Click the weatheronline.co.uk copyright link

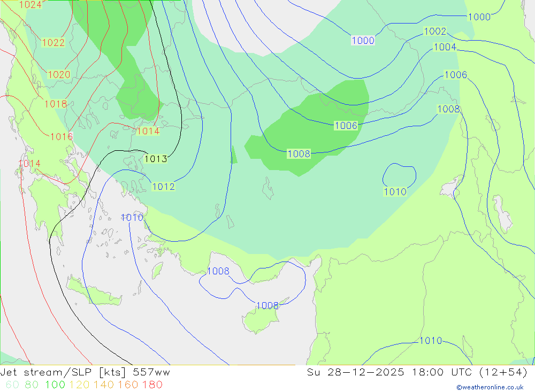[x=490, y=387]
